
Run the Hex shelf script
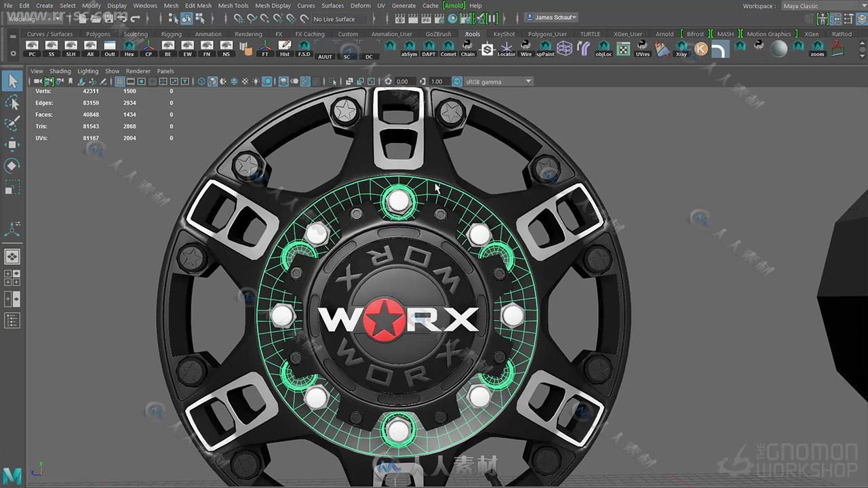tap(129, 48)
